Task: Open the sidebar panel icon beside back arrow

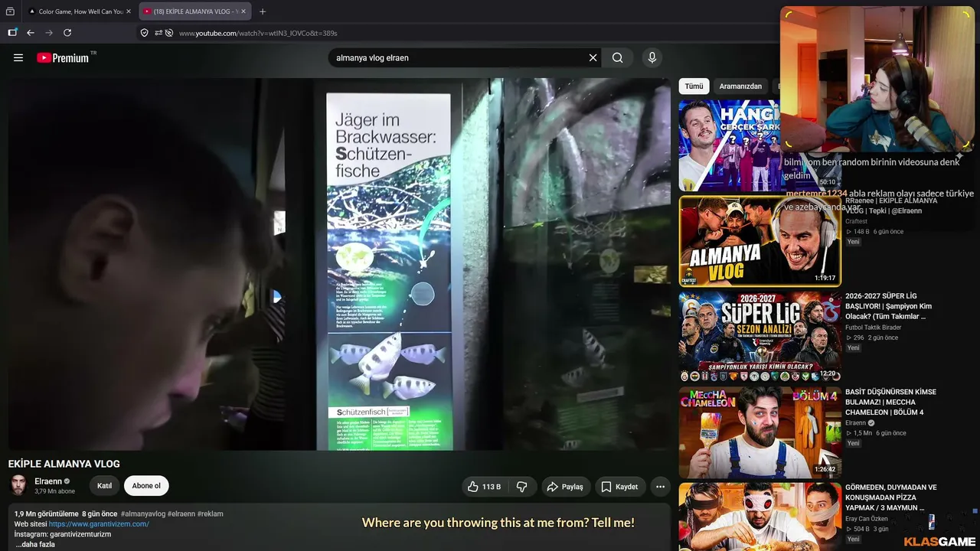Action: [12, 33]
